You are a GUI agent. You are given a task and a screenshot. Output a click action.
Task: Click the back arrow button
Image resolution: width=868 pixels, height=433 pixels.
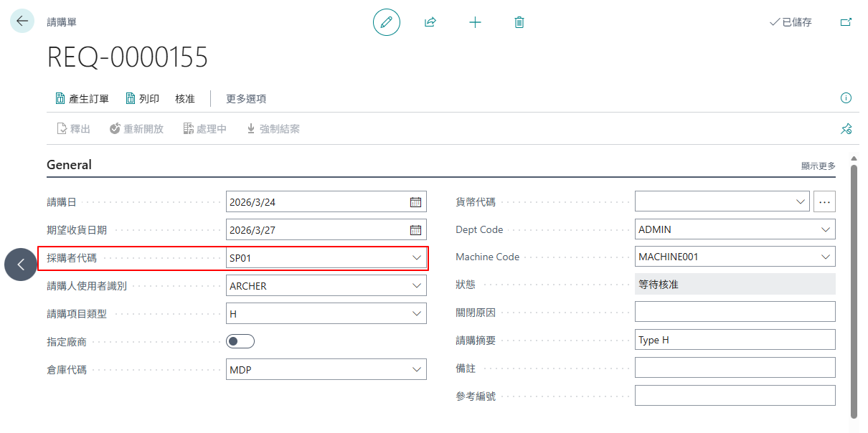[22, 22]
